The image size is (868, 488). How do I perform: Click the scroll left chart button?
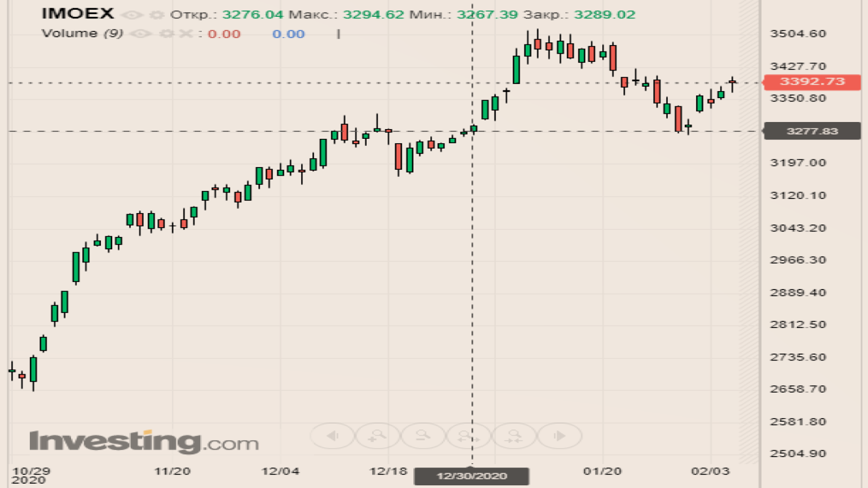click(333, 436)
